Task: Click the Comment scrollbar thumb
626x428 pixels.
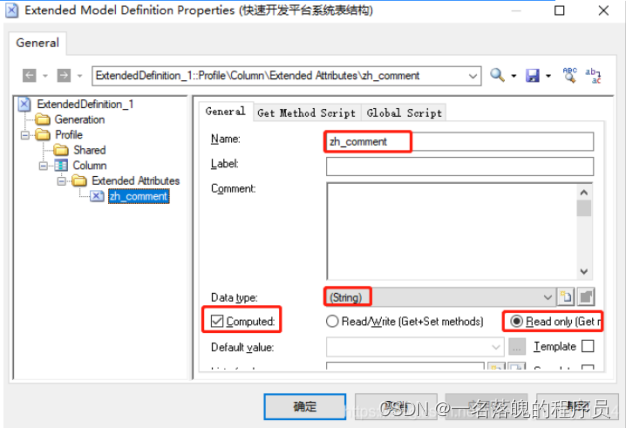Action: click(584, 208)
